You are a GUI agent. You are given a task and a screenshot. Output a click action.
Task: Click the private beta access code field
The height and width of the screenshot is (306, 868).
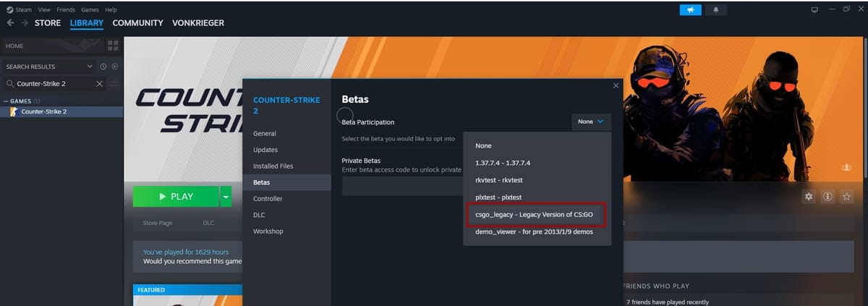tap(401, 187)
